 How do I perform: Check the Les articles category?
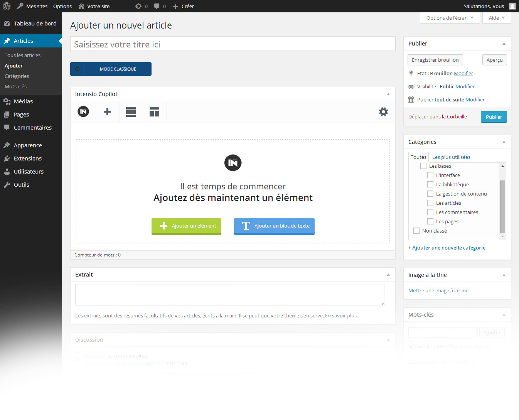430,203
